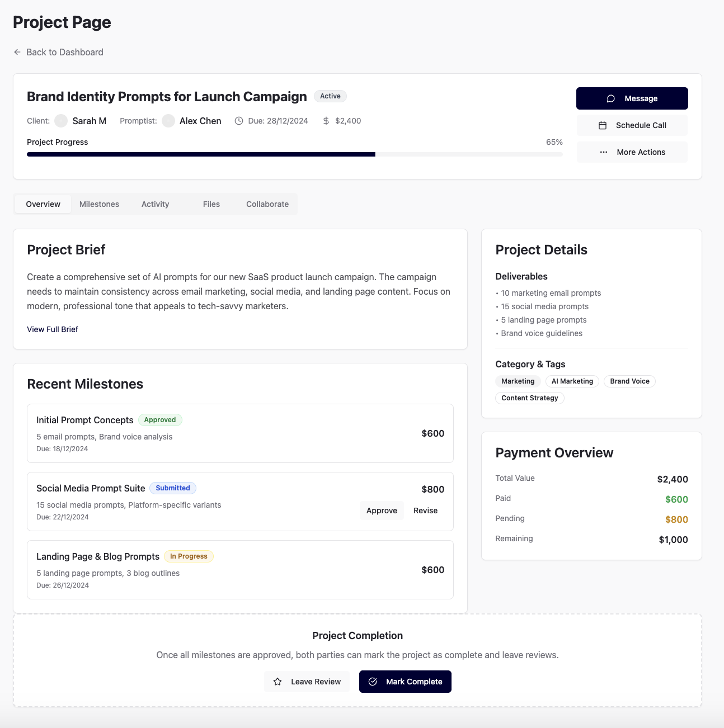Open the More Actions menu
724x728 pixels.
632,152
